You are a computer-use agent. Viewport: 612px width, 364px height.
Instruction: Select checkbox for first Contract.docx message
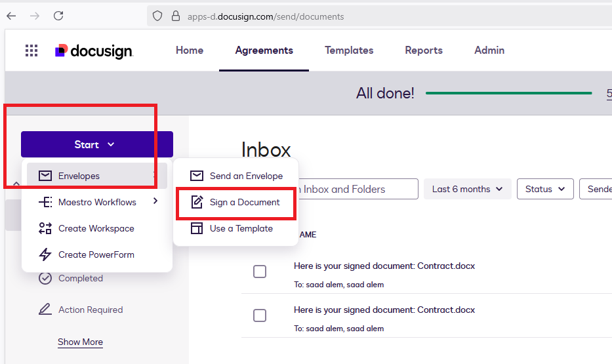point(260,272)
